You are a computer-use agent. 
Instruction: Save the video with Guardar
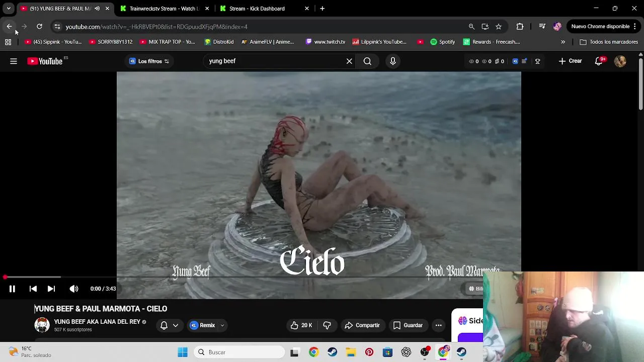coord(408,325)
